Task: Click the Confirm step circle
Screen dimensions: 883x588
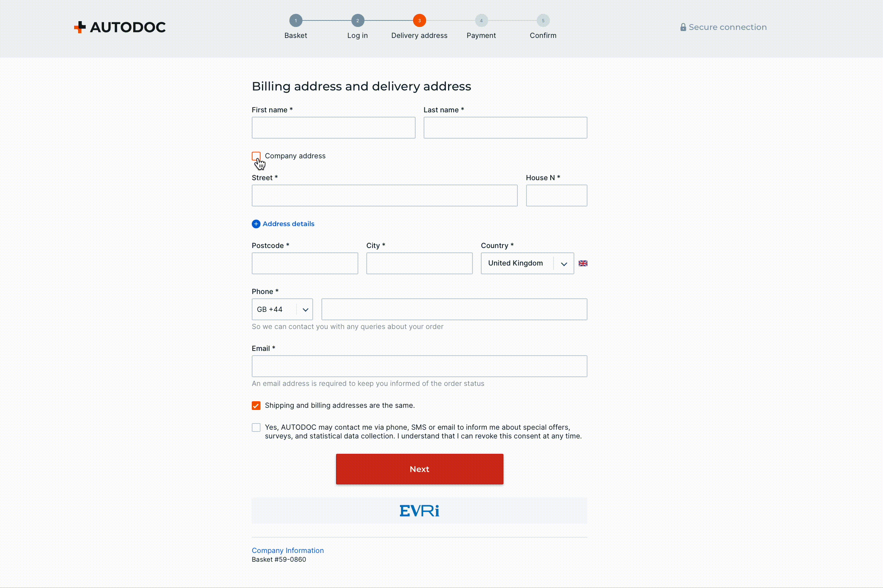Action: [x=543, y=21]
